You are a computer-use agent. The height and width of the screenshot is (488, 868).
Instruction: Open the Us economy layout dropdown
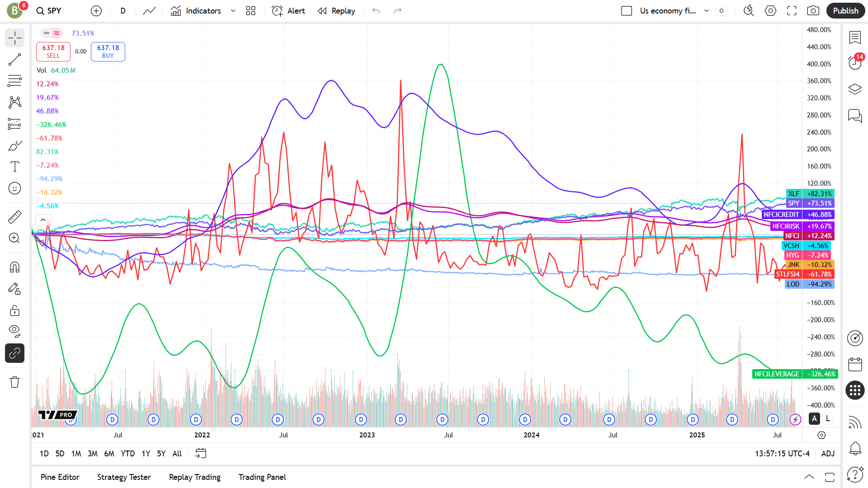(x=706, y=11)
